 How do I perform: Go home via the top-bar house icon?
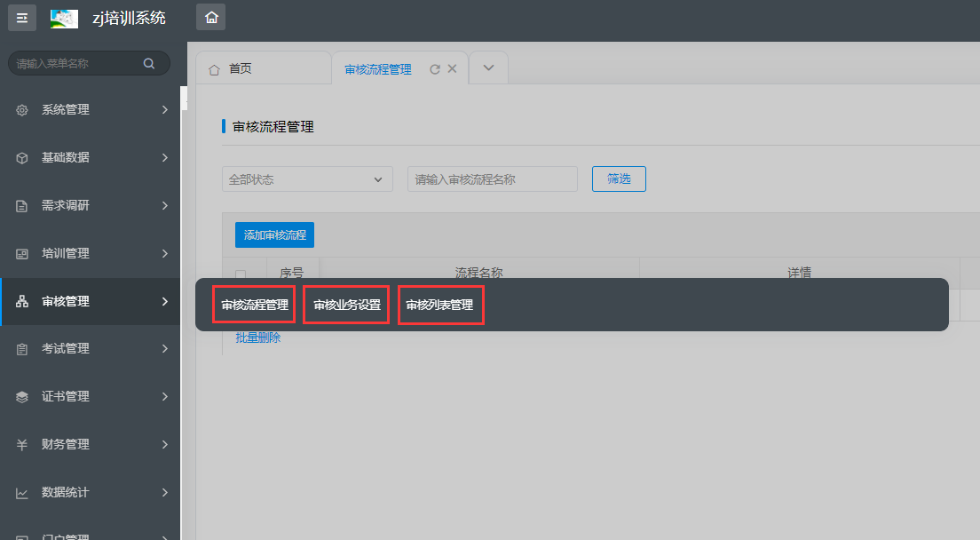coord(211,18)
